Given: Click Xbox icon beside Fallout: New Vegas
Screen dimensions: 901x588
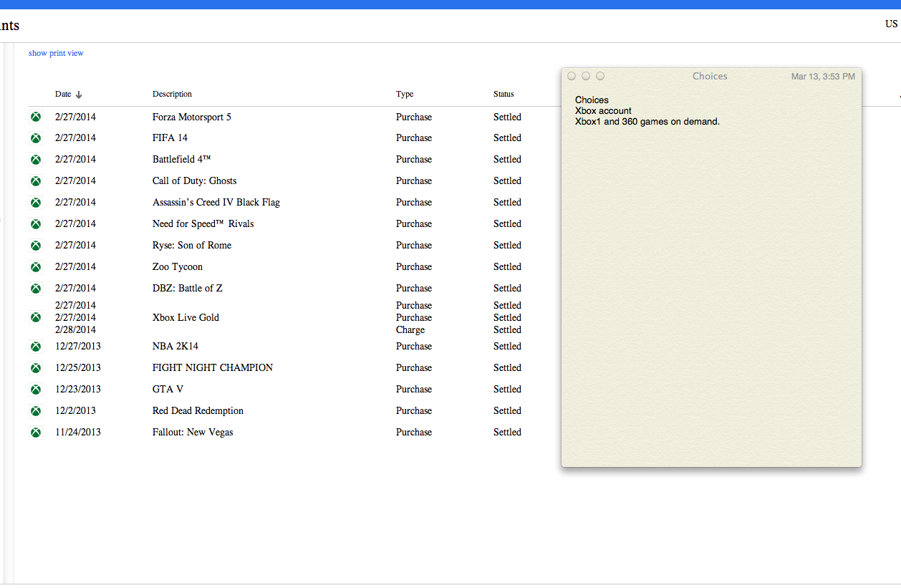Looking at the screenshot, I should 35,433.
